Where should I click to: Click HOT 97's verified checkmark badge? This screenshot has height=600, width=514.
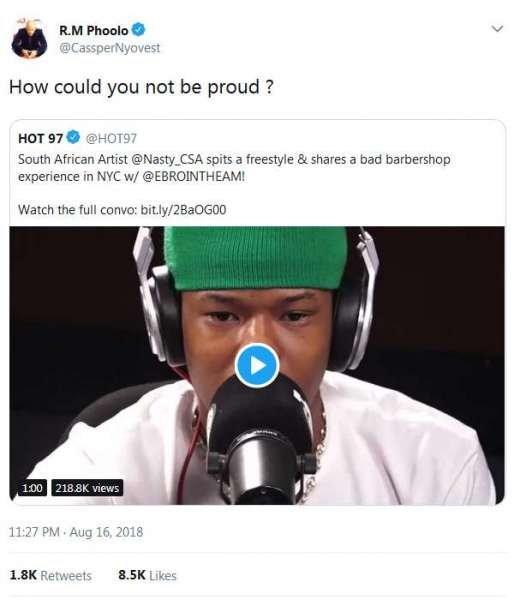coord(73,137)
